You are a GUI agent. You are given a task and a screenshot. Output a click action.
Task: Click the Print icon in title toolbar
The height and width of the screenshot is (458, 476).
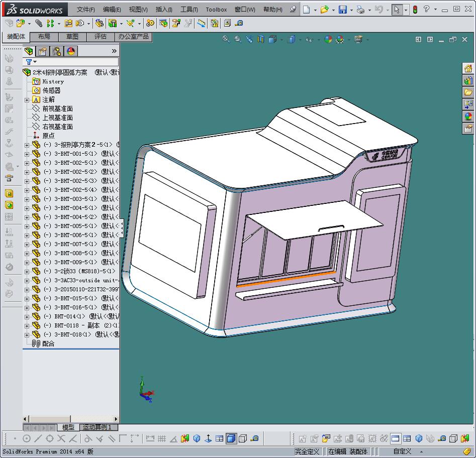click(360, 10)
